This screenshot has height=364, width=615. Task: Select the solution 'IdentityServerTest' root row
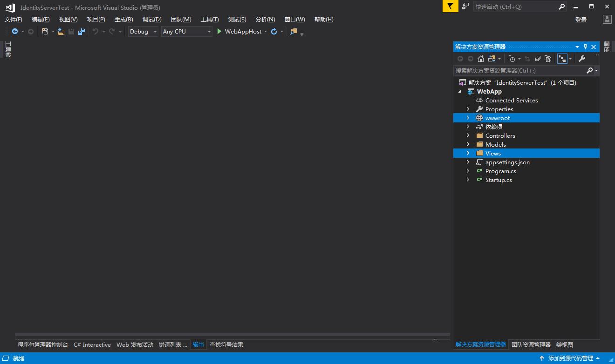point(526,83)
